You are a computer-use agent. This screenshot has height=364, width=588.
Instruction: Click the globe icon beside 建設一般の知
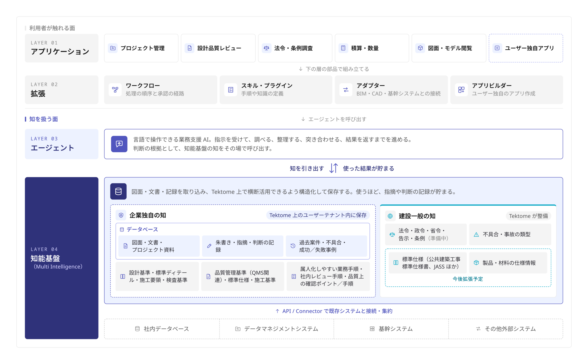pyautogui.click(x=390, y=216)
